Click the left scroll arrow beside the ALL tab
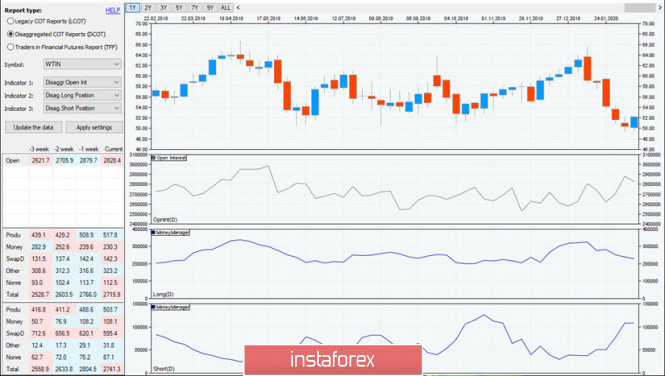Viewport: 665px width, 376px height. [x=238, y=7]
